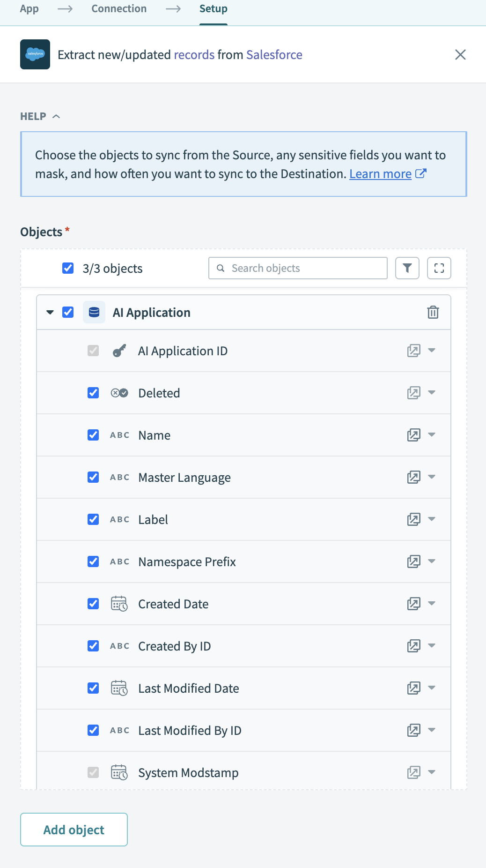Screen dimensions: 486x868
Task: Click the fullscreen expand icon for objects
Action: pyautogui.click(x=439, y=268)
